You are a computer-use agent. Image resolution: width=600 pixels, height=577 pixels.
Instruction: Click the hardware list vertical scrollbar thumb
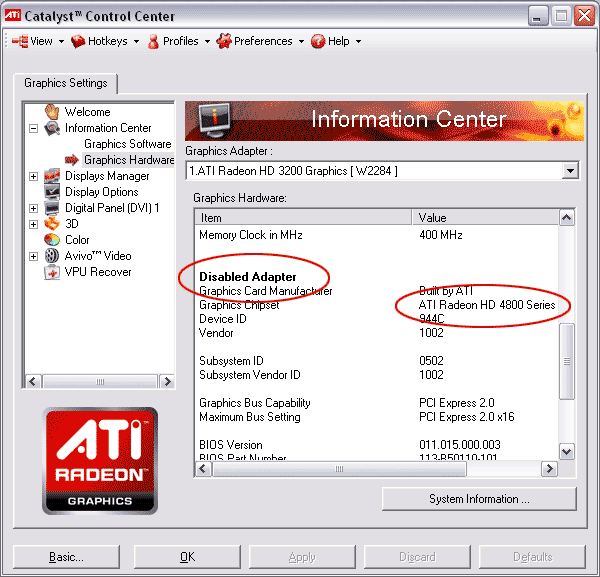(566, 361)
